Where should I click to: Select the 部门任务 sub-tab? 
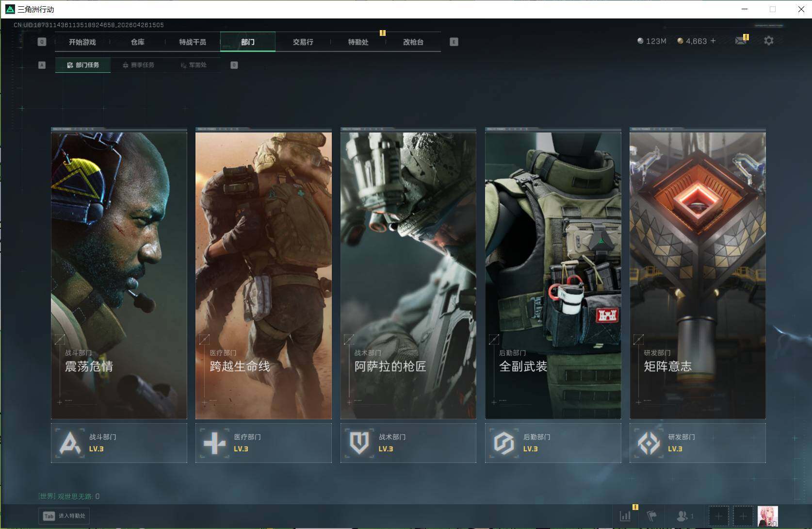coord(83,65)
